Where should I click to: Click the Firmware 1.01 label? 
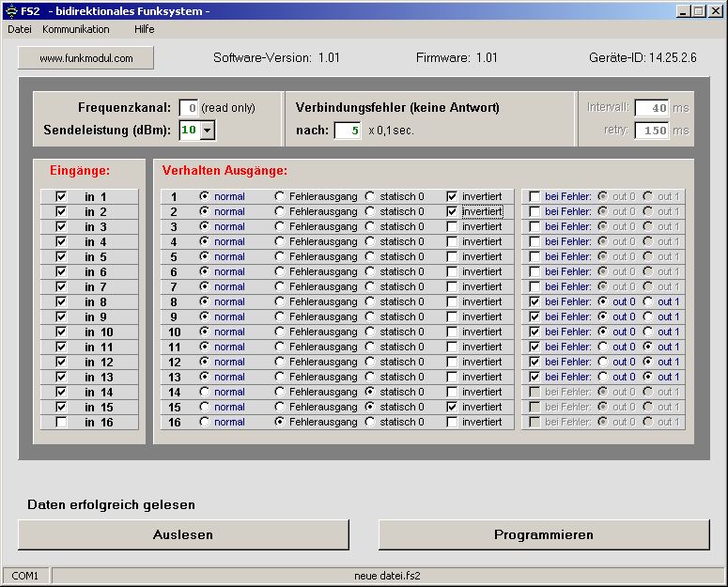pyautogui.click(x=457, y=57)
